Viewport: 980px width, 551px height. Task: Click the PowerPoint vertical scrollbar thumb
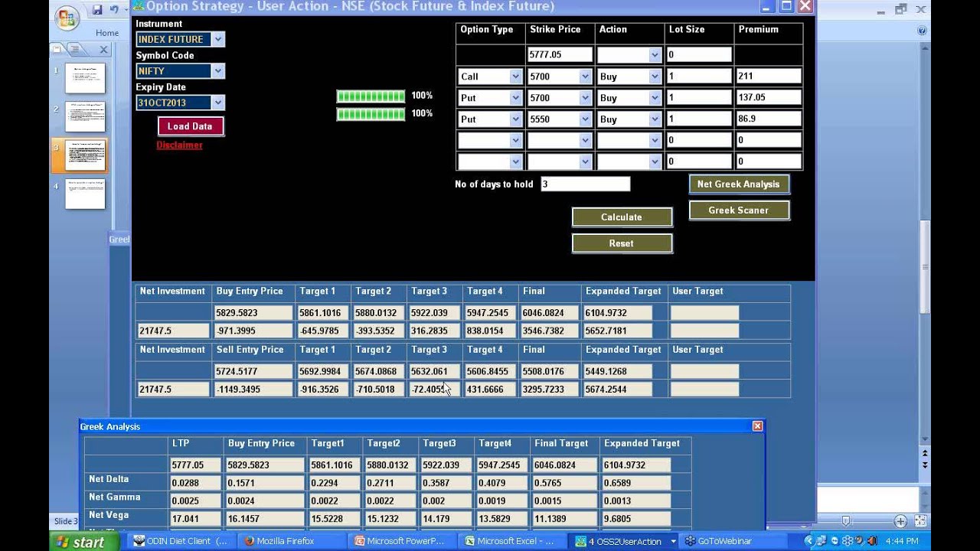pos(925,266)
